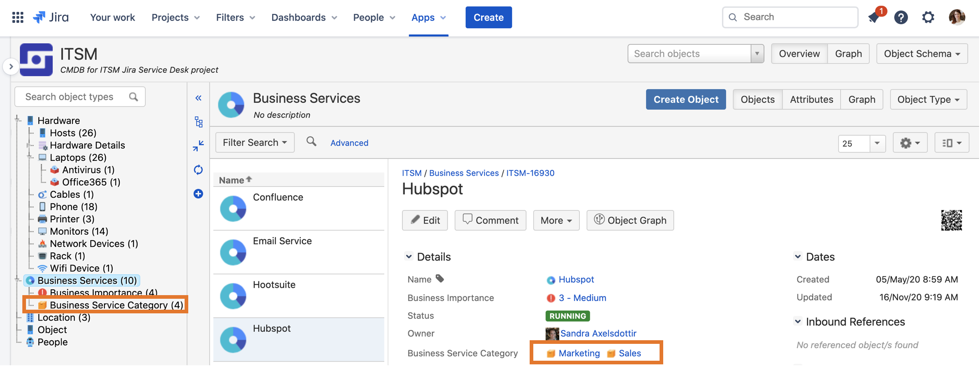Sort the list by Name column
The width and height of the screenshot is (980, 368).
(235, 180)
